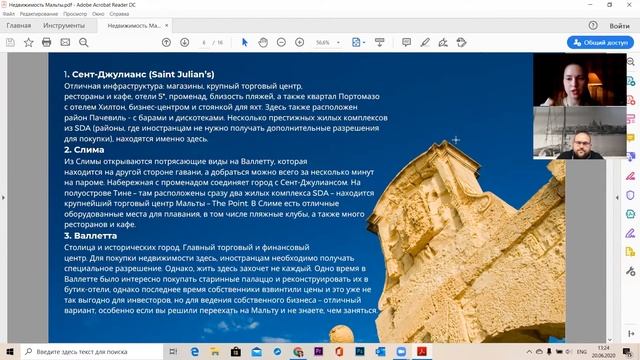This screenshot has width=640, height=360.
Task: Select the arrow selection tool
Action: coord(244,42)
